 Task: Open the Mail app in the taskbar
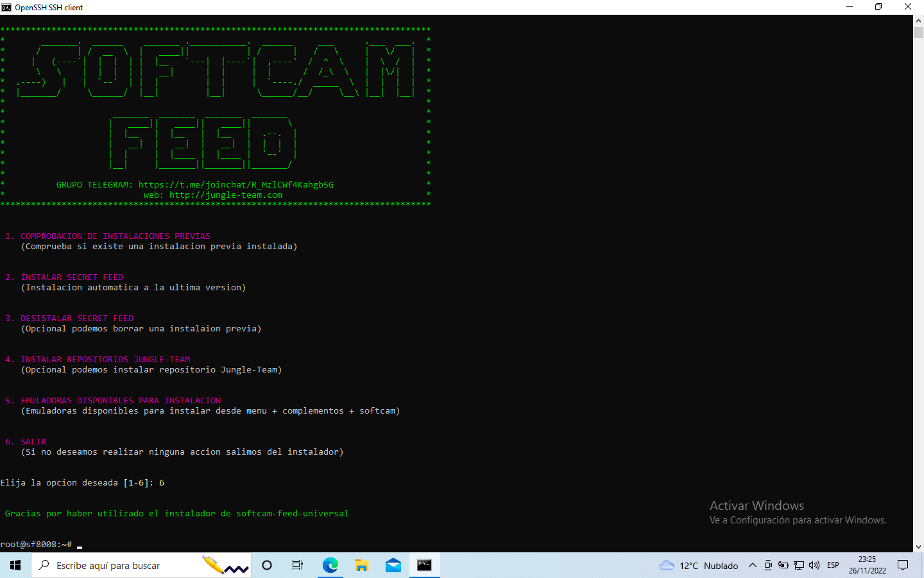pyautogui.click(x=393, y=565)
